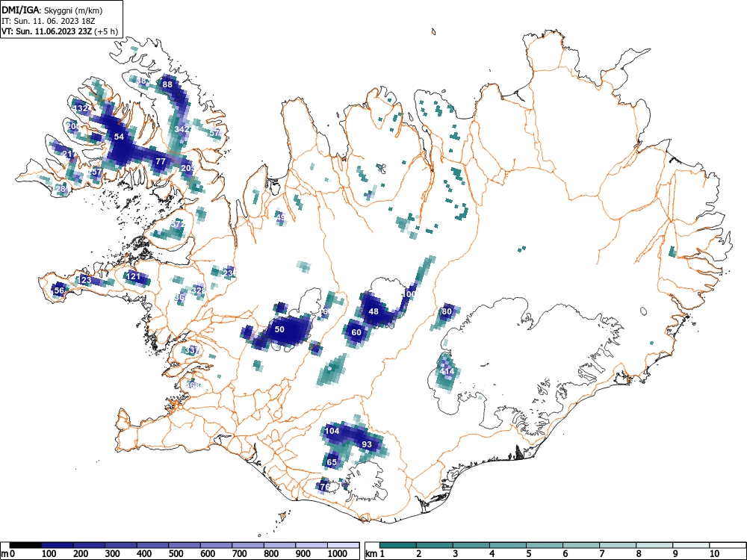Click the 77 visibility value on the map
The height and width of the screenshot is (560, 747).
coord(161,161)
